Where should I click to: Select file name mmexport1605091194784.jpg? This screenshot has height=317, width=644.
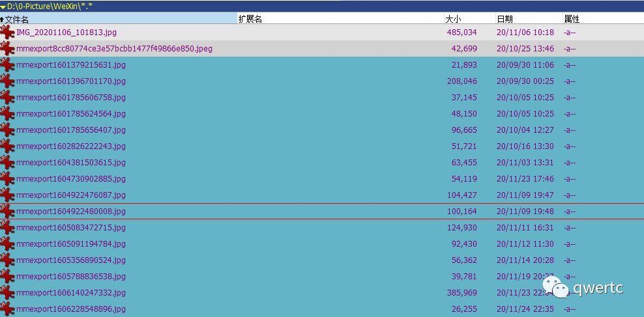71,244
